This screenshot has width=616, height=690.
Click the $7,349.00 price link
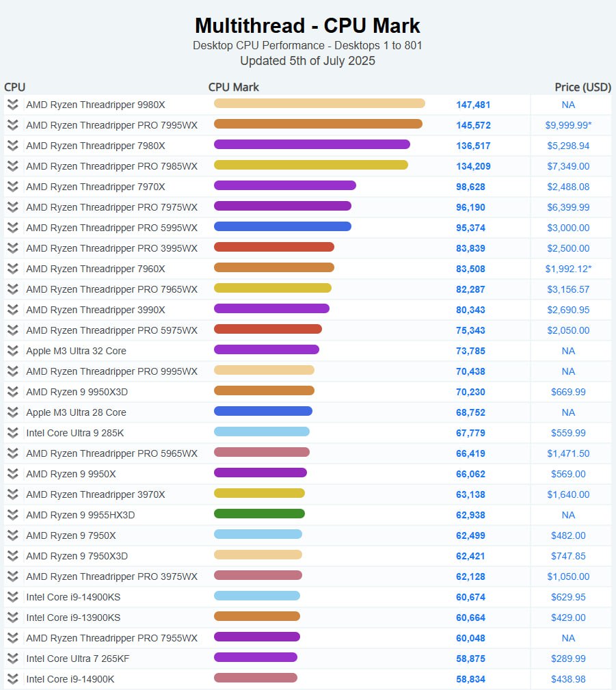pos(568,166)
